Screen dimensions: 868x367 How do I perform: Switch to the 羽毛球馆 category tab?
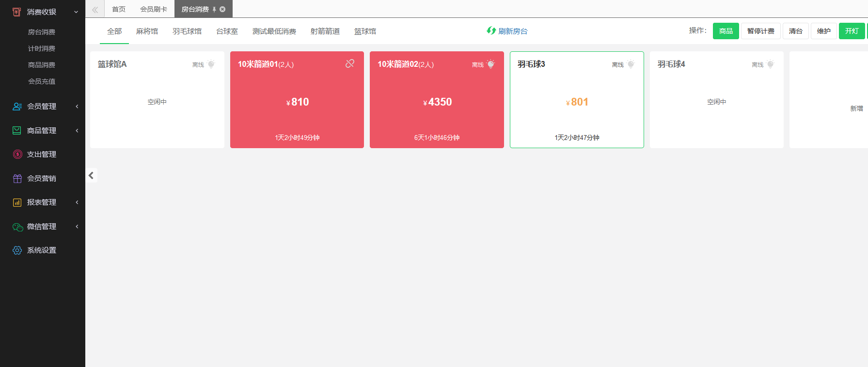(x=187, y=31)
